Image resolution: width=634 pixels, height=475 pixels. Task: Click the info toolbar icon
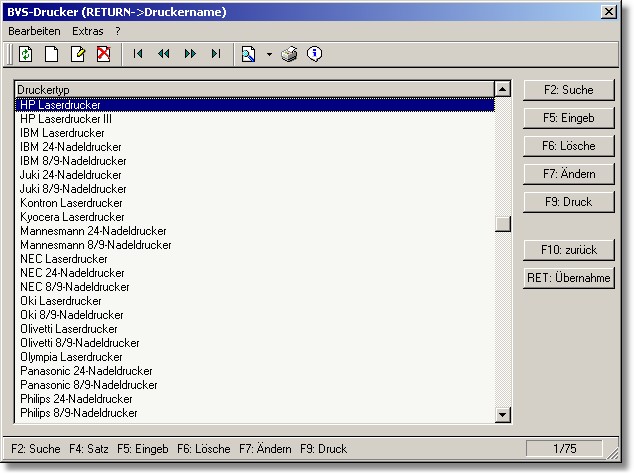click(314, 54)
